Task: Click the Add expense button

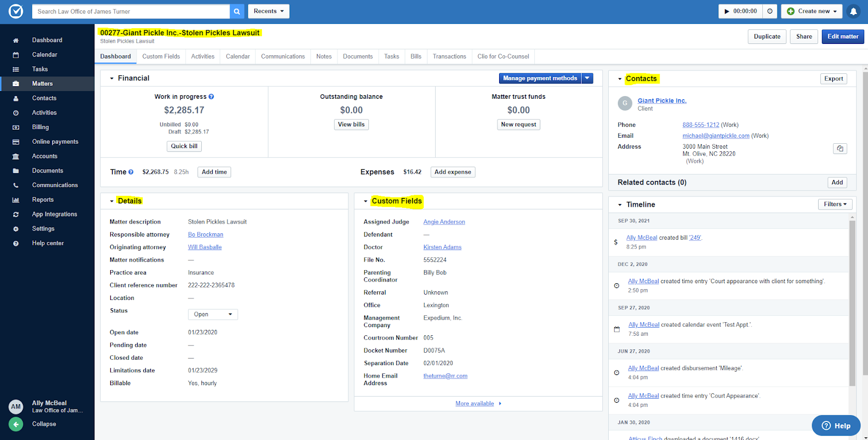Action: coord(453,172)
